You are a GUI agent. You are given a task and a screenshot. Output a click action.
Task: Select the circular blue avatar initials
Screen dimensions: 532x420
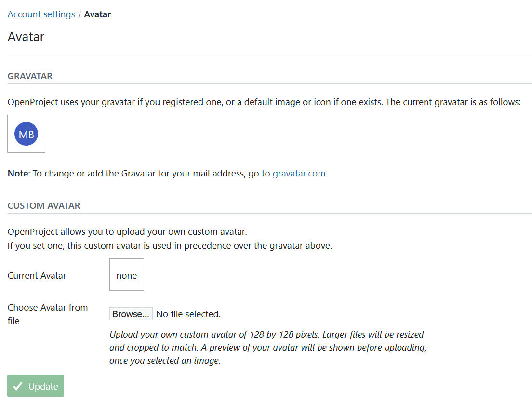coord(26,134)
